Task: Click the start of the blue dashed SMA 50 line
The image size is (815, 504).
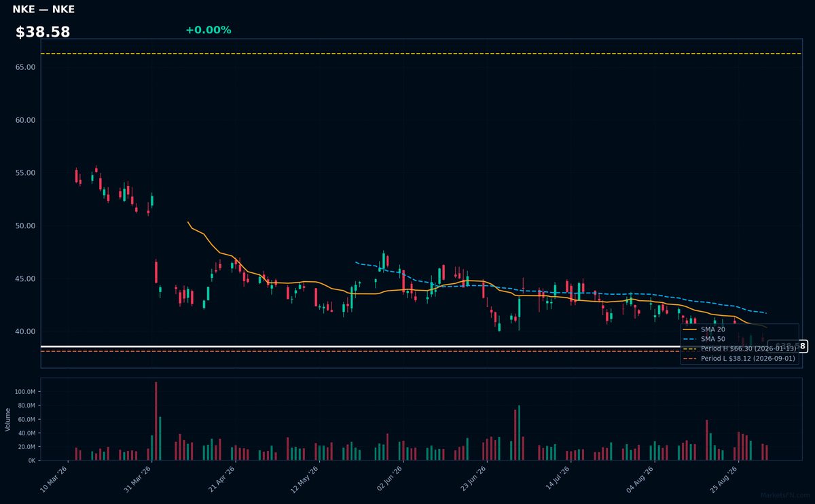Action: click(356, 262)
